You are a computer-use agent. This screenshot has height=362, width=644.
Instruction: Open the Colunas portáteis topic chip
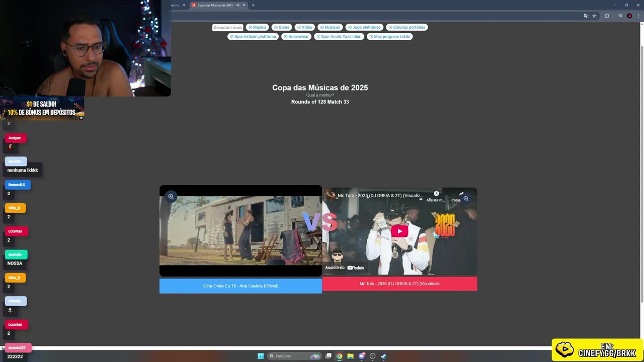click(x=407, y=27)
